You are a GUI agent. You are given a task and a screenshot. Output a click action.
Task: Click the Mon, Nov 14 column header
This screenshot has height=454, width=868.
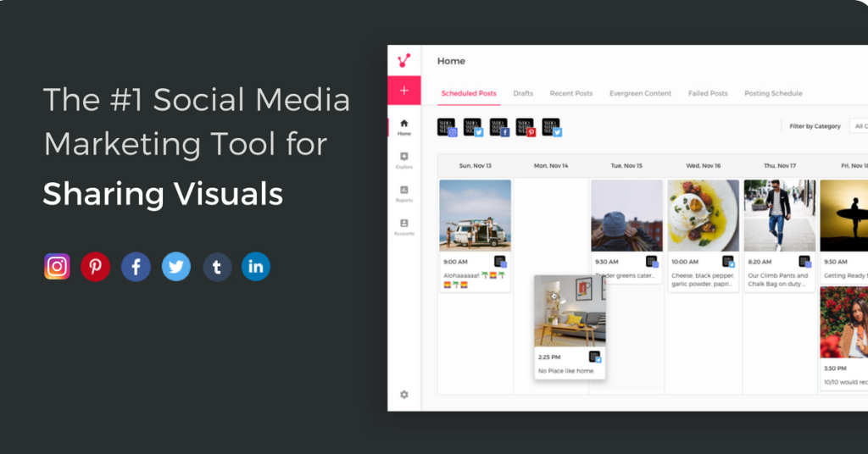pyautogui.click(x=551, y=165)
